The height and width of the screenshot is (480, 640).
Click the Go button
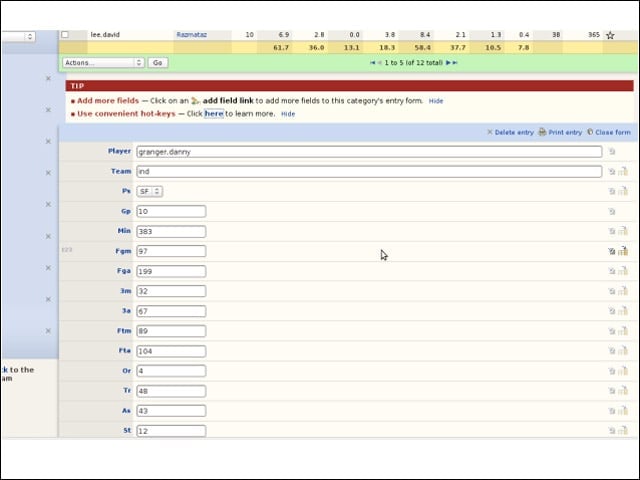[158, 62]
